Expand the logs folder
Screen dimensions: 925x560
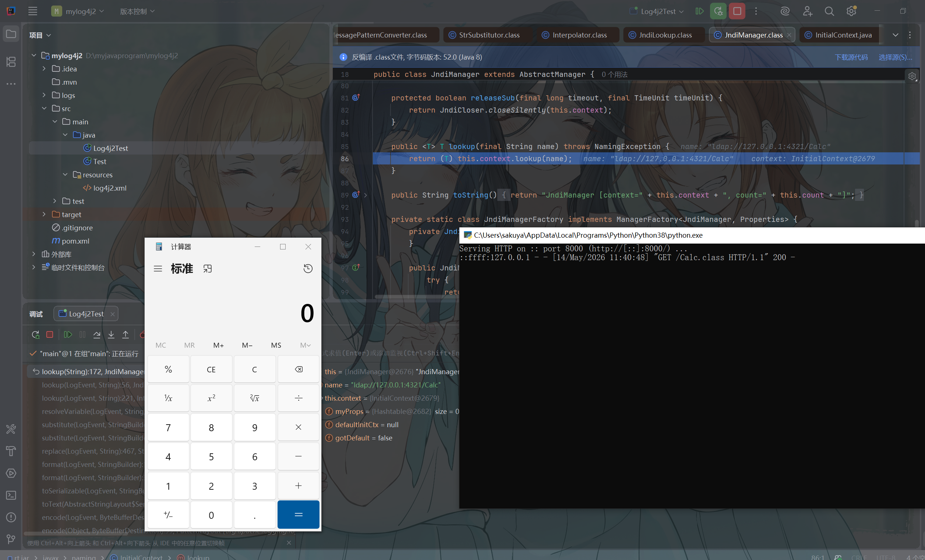click(x=44, y=95)
